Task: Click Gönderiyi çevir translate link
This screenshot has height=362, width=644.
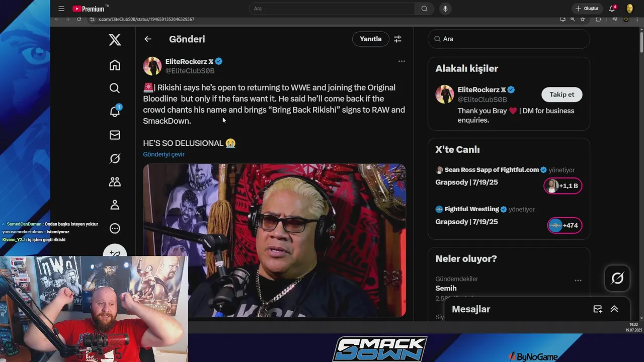Action: 164,154
